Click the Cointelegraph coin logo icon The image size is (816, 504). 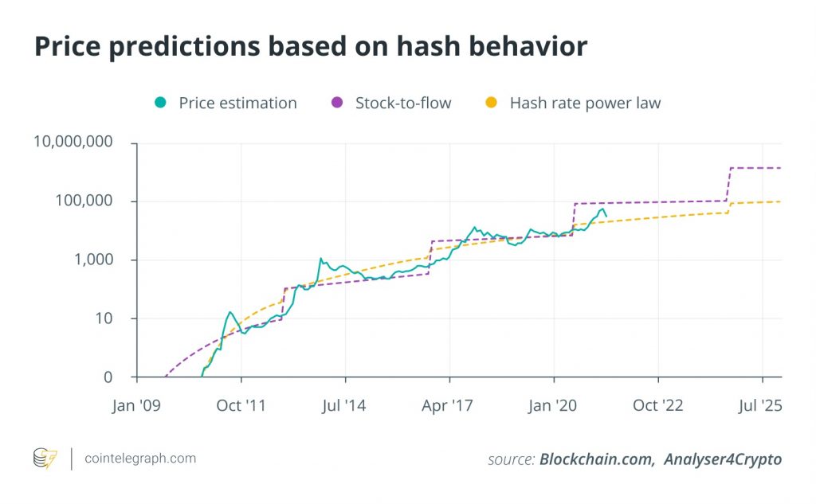[45, 459]
